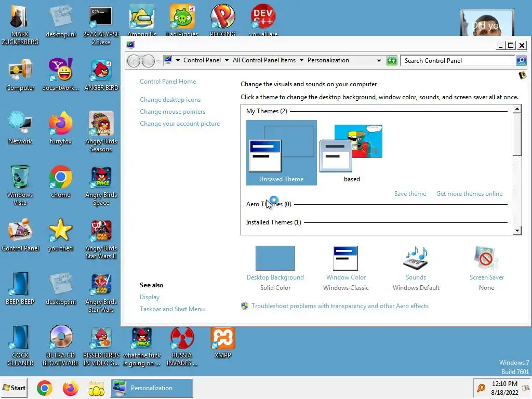Select the based theme thumbnail
Viewport: 532px width, 399px height.
click(x=352, y=153)
